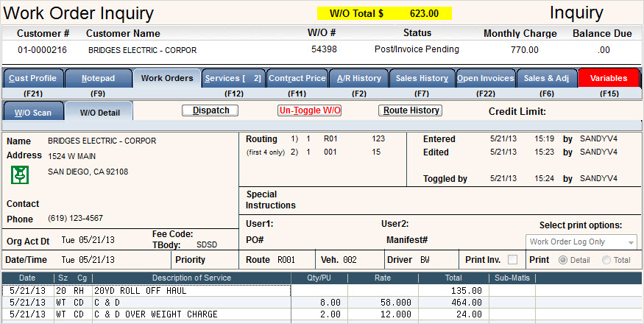Switch to the Contract Price tab

coord(297,78)
